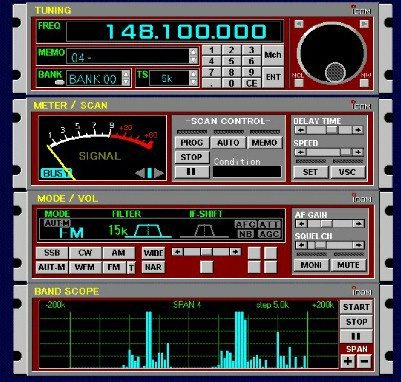Click the FREQ display showing 148.100.000
The width and height of the screenshot is (401, 382).
click(174, 31)
